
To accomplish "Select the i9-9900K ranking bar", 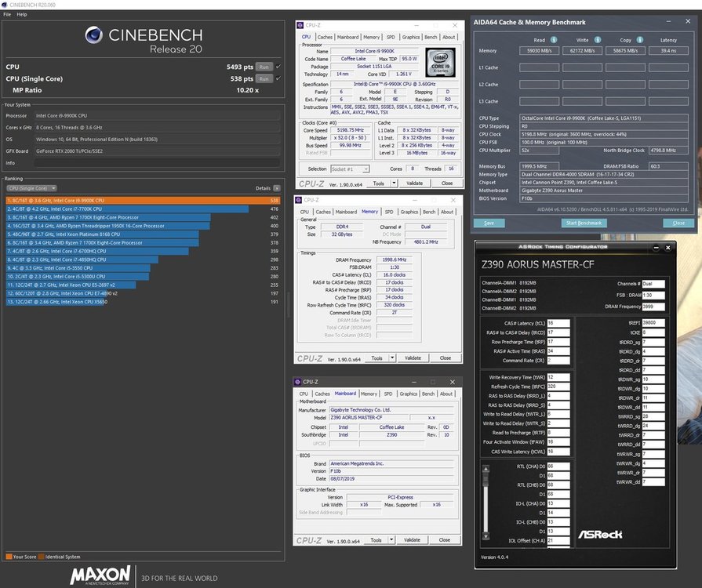I will coord(144,201).
